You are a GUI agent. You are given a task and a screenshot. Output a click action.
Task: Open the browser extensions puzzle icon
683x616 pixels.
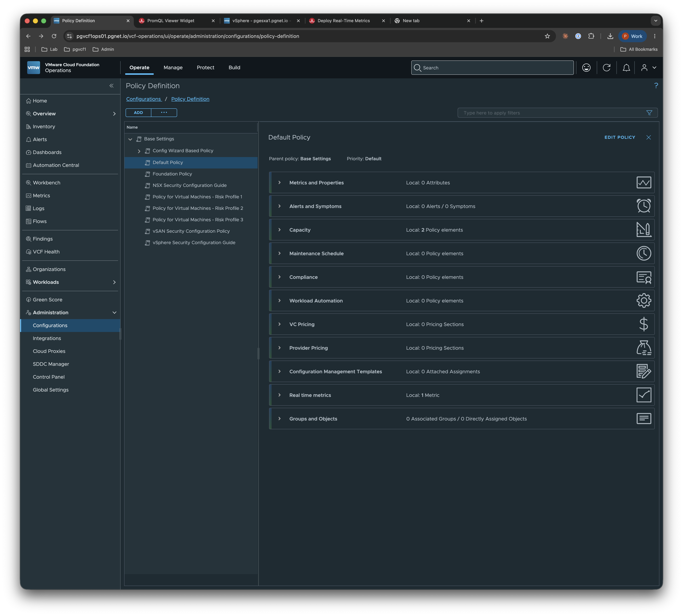591,36
